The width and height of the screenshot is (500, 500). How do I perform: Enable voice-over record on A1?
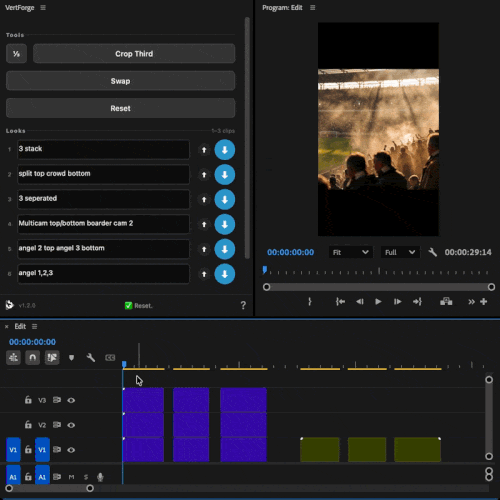click(100, 477)
